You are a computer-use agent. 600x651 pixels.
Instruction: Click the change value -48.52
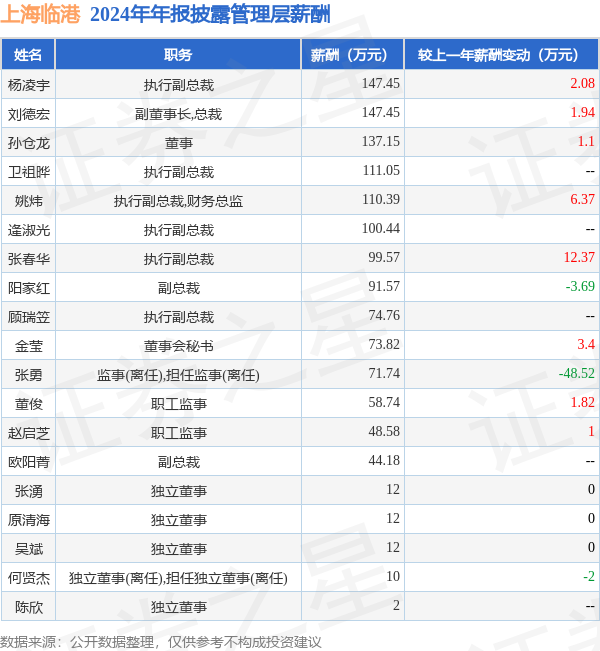[x=577, y=373]
